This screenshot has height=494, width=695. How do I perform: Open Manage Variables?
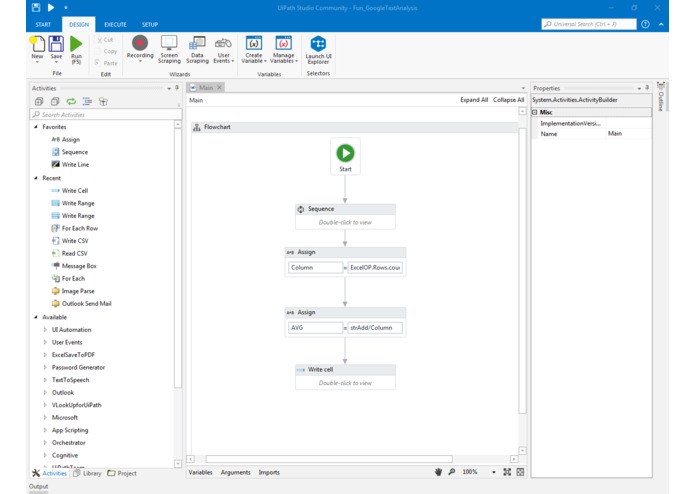click(283, 43)
